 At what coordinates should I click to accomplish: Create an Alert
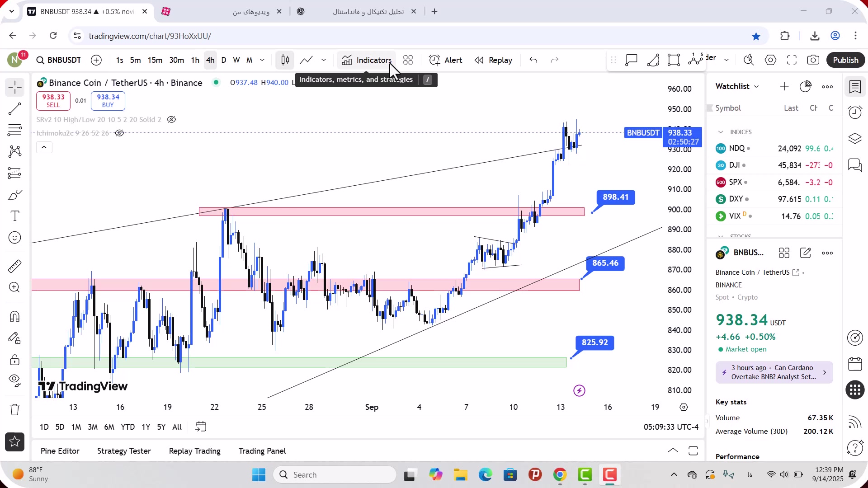pyautogui.click(x=446, y=60)
